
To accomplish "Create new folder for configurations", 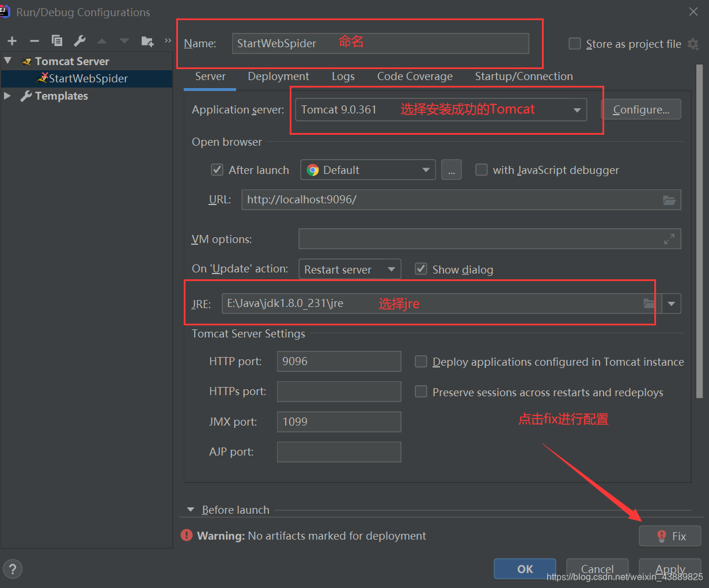I will click(147, 41).
